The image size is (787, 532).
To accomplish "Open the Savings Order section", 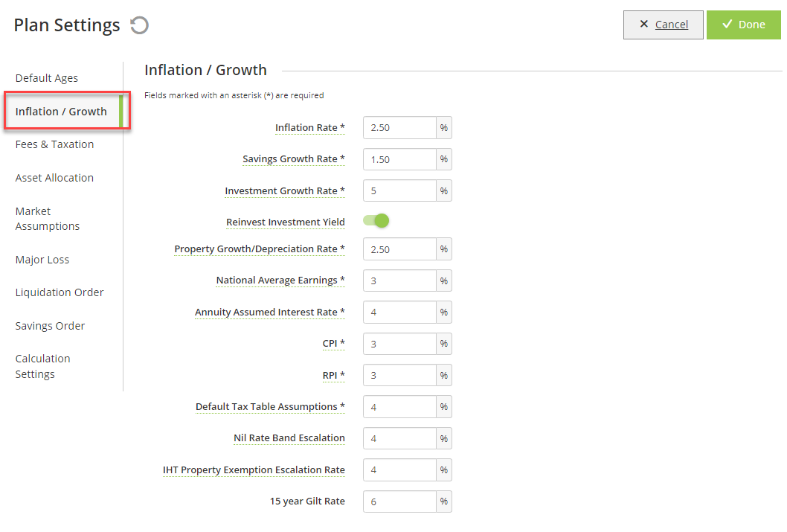I will 50,326.
